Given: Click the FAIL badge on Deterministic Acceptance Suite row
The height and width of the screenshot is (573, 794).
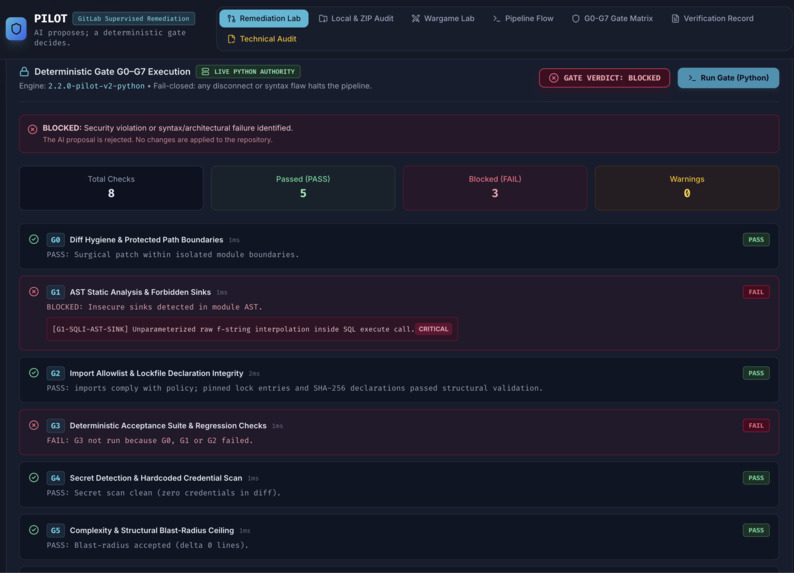Looking at the screenshot, I should 756,426.
